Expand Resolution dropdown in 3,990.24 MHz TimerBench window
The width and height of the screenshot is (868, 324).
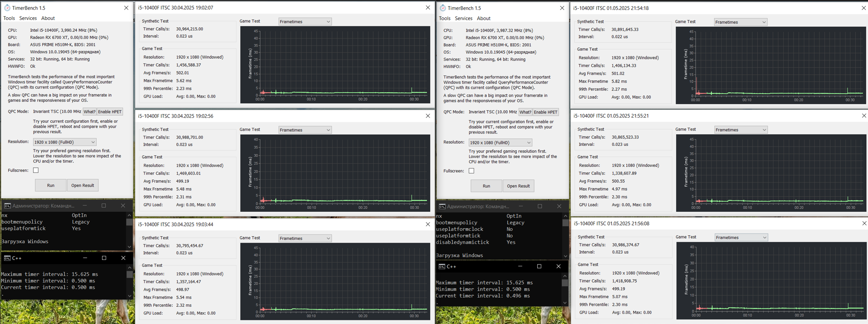(64, 142)
